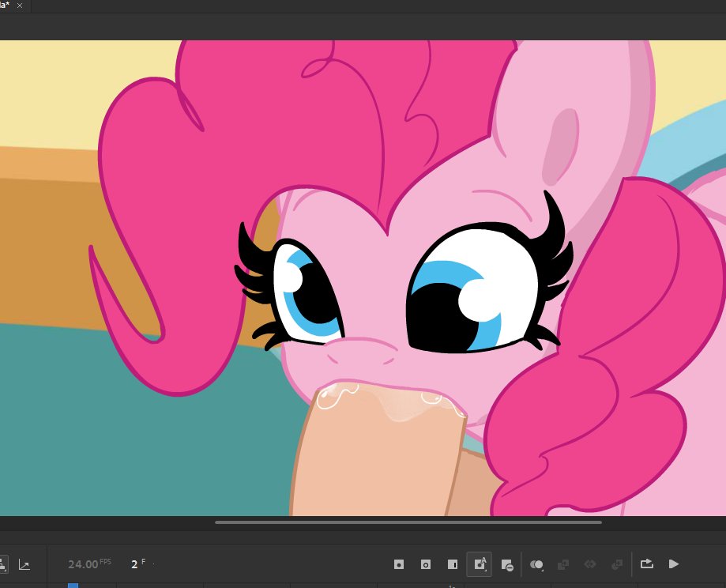Click the current frame number 2 field

(x=134, y=564)
